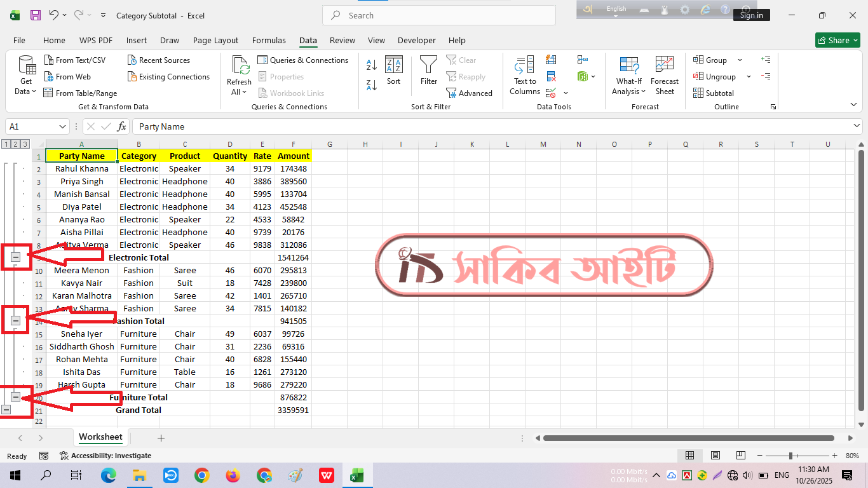868x488 pixels.
Task: Adjust the zoom slider in status bar
Action: coord(790,456)
